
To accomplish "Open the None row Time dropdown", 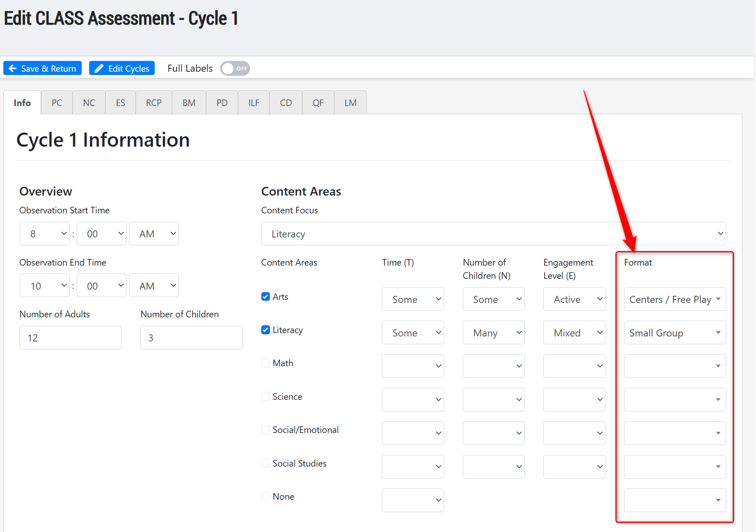I will [x=413, y=500].
